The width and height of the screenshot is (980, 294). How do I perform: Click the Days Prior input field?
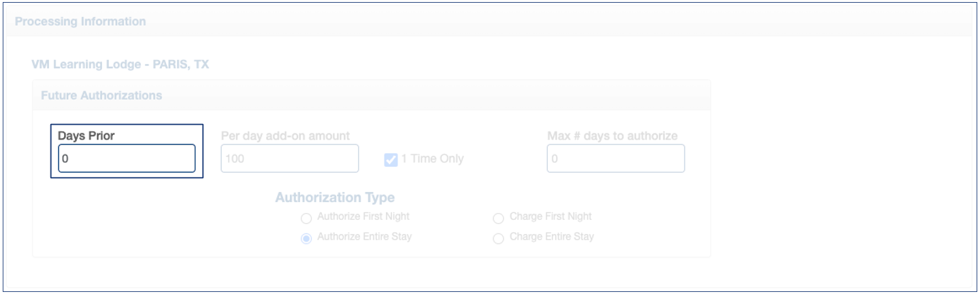pos(127,159)
